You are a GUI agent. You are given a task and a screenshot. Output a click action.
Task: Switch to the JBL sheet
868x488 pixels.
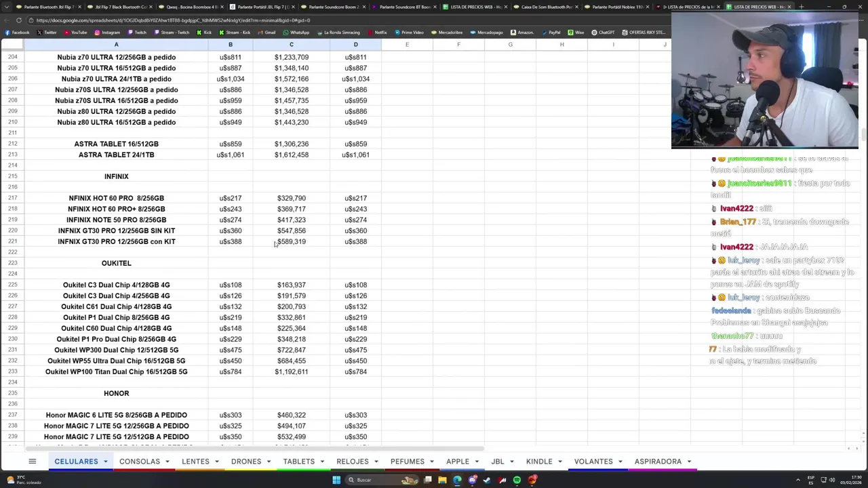click(x=498, y=462)
